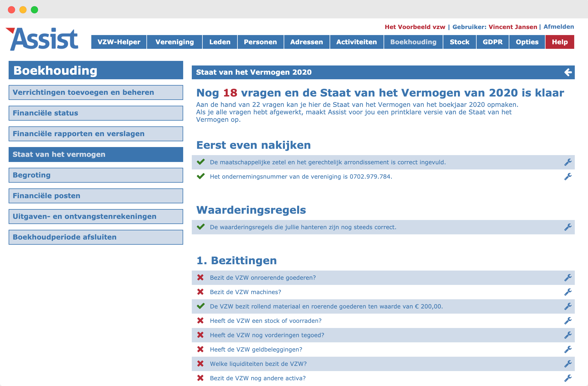Click wrench icon for ondernemingsnummer row
Viewport: 588px width, 386px height.
point(568,177)
